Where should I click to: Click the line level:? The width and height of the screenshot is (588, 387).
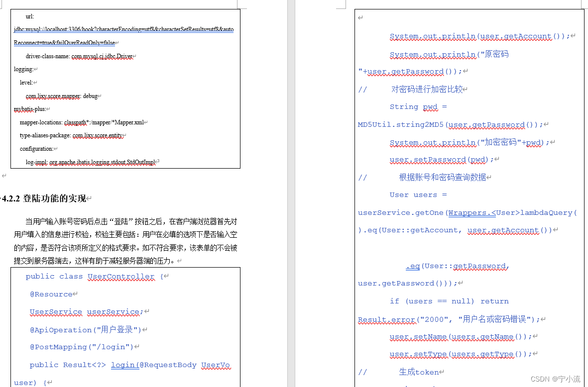click(26, 83)
